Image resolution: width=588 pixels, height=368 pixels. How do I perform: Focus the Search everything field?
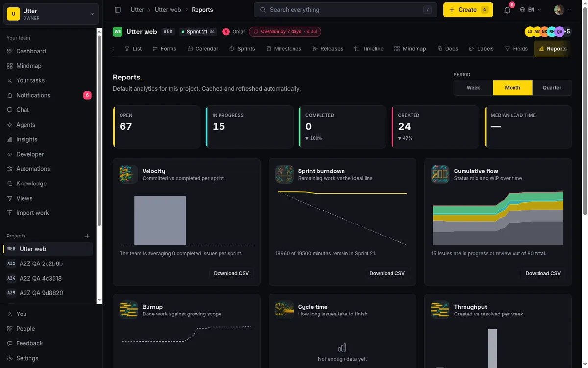(x=345, y=10)
